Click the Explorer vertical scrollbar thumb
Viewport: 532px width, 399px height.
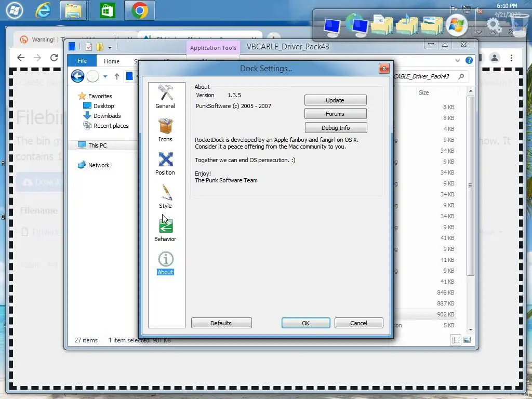(x=470, y=185)
